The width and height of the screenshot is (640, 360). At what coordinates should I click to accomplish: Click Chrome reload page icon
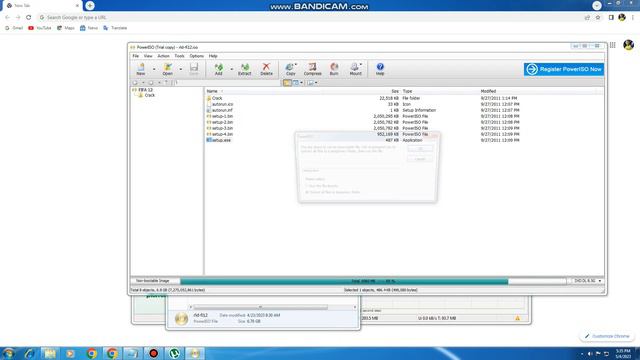pyautogui.click(x=29, y=18)
